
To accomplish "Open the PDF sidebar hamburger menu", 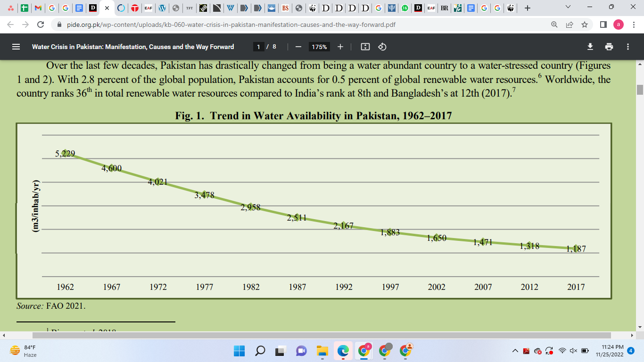I will [x=16, y=47].
